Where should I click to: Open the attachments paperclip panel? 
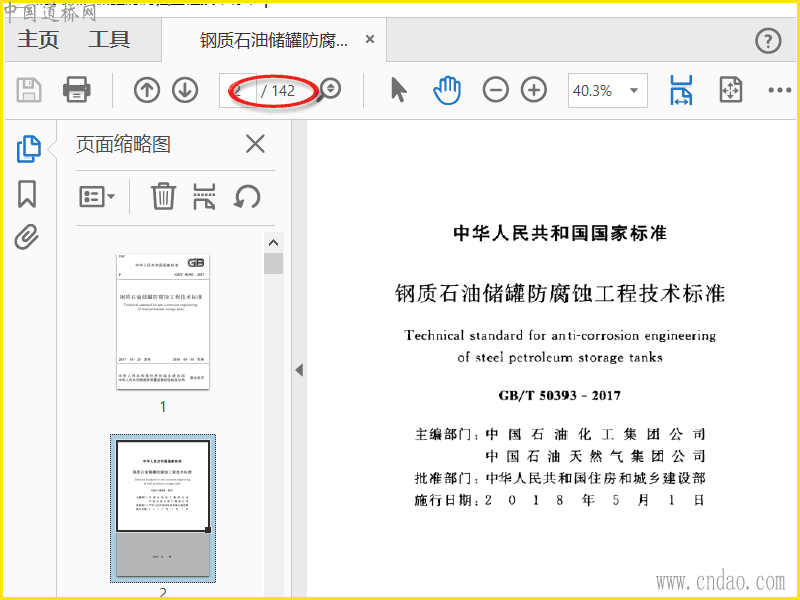pyautogui.click(x=27, y=237)
